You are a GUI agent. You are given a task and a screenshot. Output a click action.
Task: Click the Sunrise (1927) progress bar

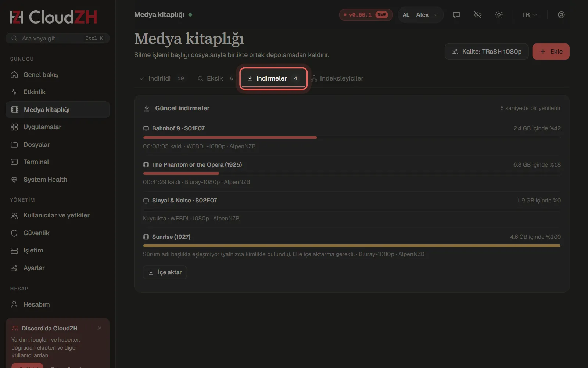click(352, 245)
